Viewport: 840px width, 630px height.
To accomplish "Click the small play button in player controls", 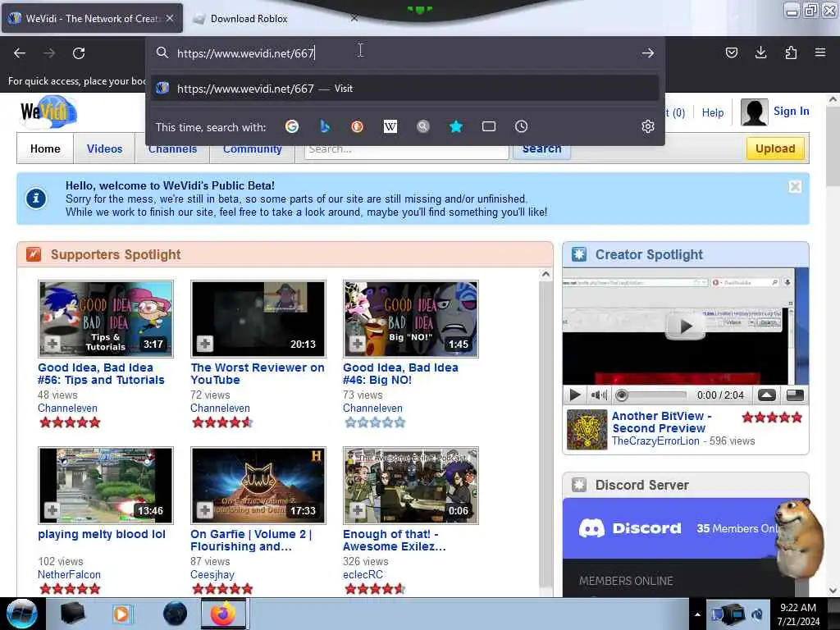I will [575, 395].
